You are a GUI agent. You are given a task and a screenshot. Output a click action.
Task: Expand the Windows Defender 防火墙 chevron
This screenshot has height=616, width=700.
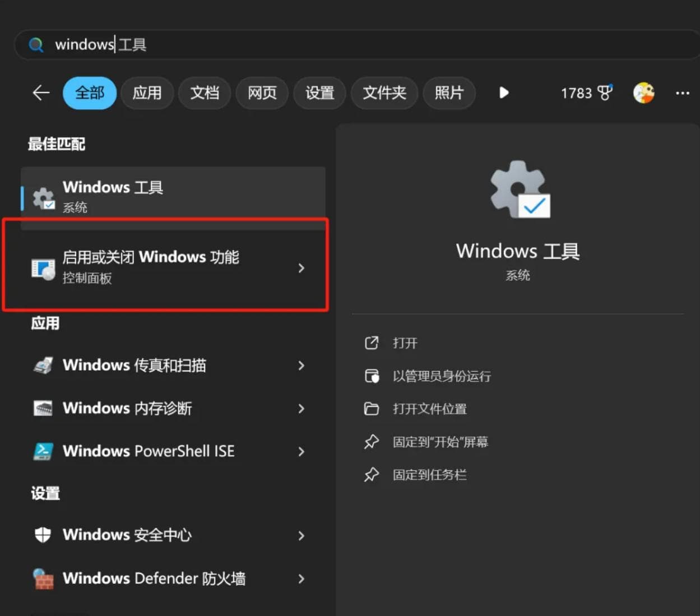(x=302, y=579)
